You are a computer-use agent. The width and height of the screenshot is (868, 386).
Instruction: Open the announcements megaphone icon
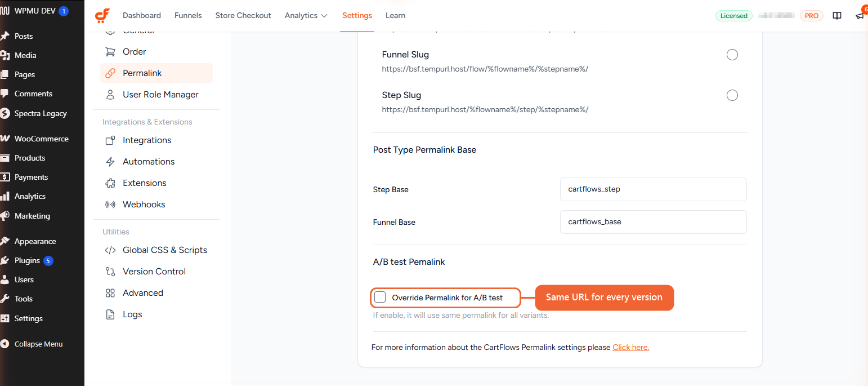[860, 16]
